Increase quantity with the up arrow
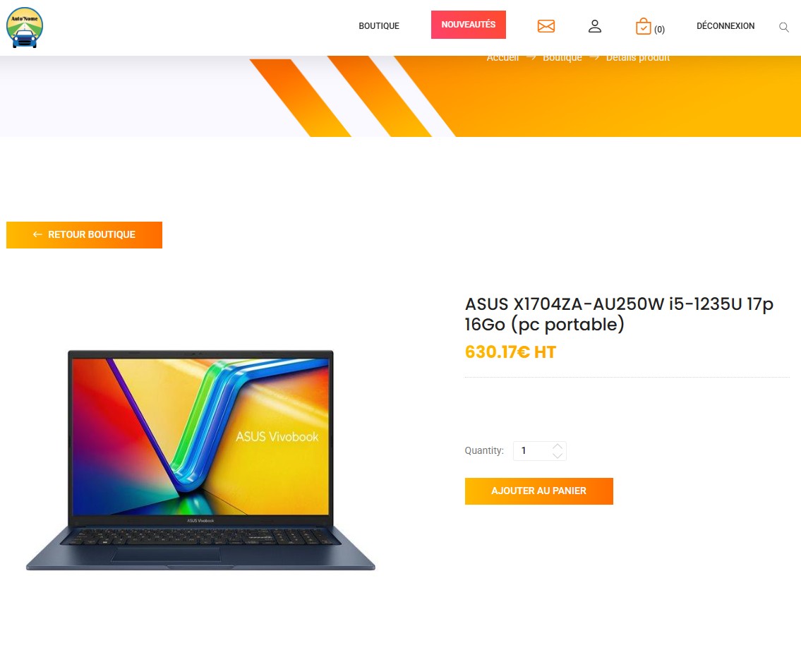The height and width of the screenshot is (672, 801). click(x=558, y=446)
